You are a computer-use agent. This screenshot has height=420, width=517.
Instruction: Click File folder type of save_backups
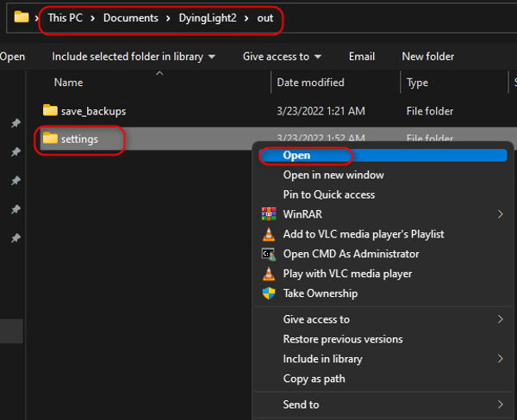430,111
